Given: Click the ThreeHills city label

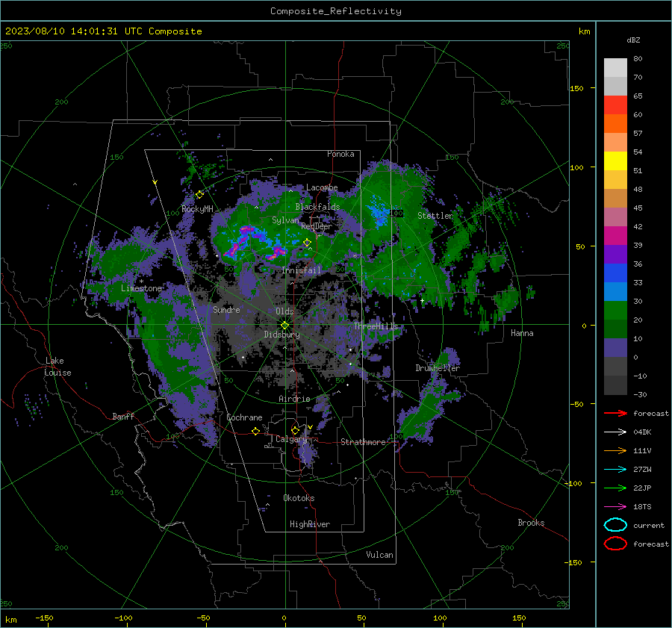Looking at the screenshot, I should (x=376, y=326).
